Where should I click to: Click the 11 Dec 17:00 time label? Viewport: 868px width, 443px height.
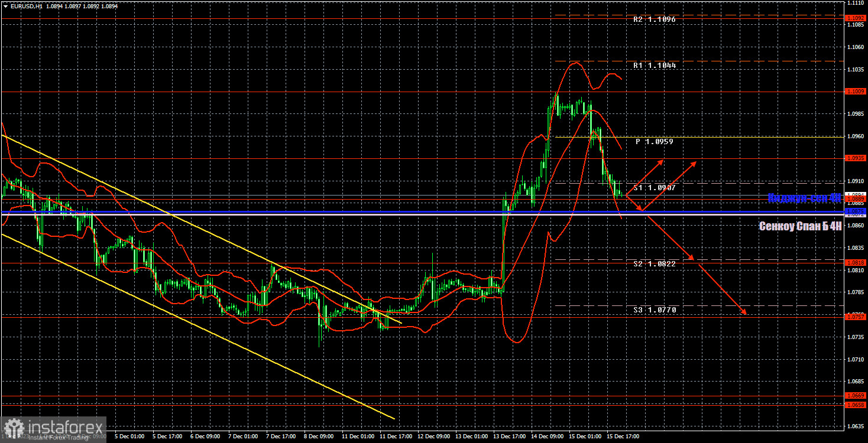396,437
